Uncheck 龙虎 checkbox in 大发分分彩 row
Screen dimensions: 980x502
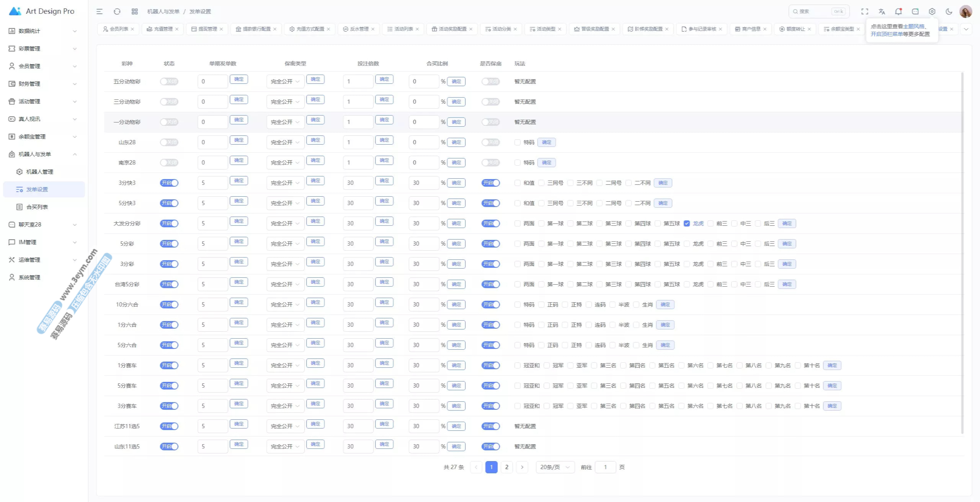tap(687, 223)
